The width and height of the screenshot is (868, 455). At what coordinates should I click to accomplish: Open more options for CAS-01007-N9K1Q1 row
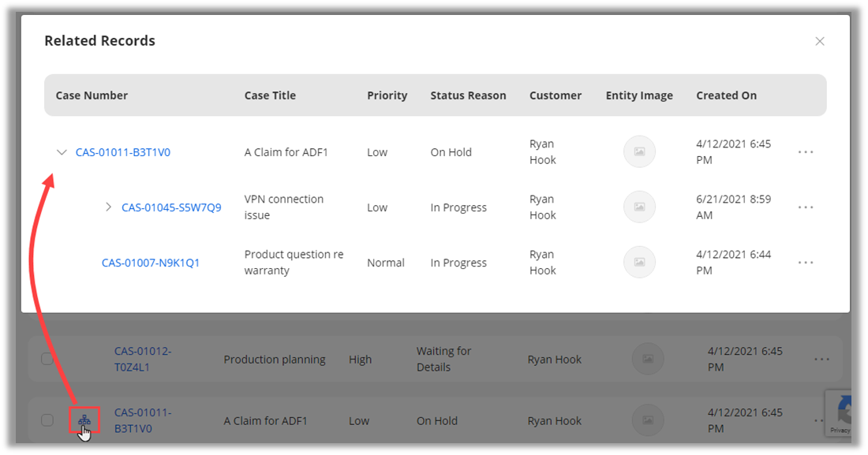pos(805,263)
